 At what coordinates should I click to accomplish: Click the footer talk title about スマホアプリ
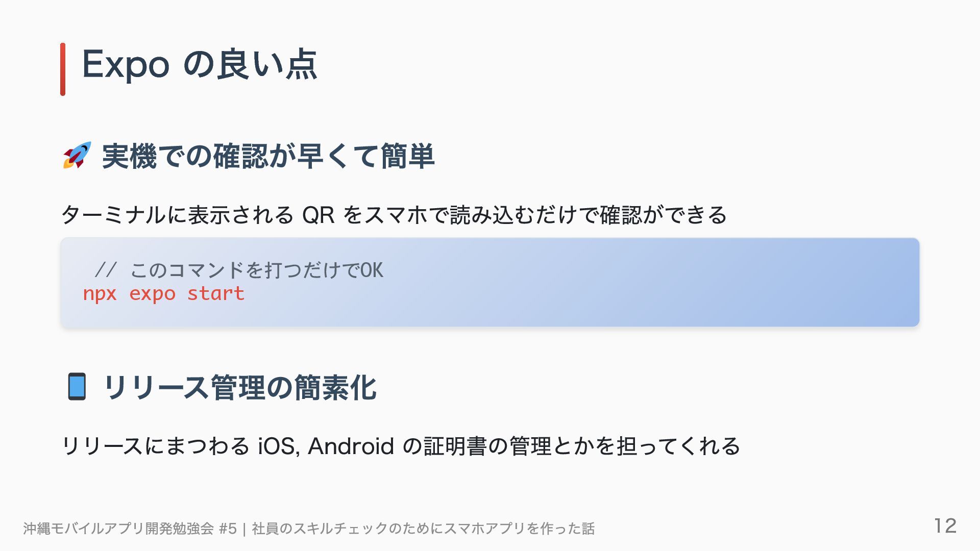(x=423, y=529)
